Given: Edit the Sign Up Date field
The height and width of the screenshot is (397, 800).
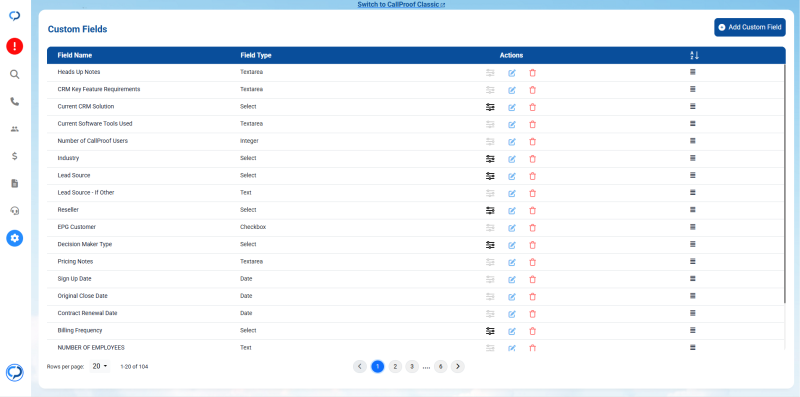Looking at the screenshot, I should click(x=512, y=280).
